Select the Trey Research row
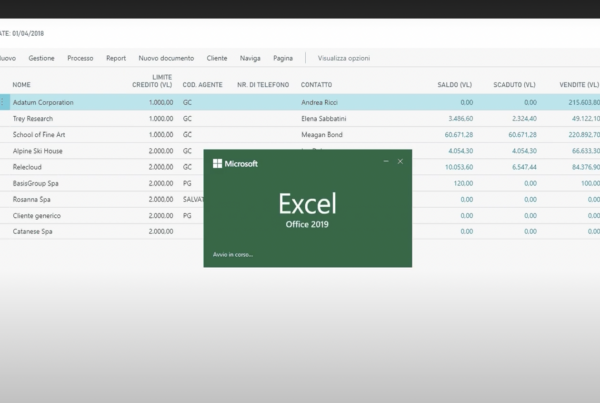 click(300, 119)
